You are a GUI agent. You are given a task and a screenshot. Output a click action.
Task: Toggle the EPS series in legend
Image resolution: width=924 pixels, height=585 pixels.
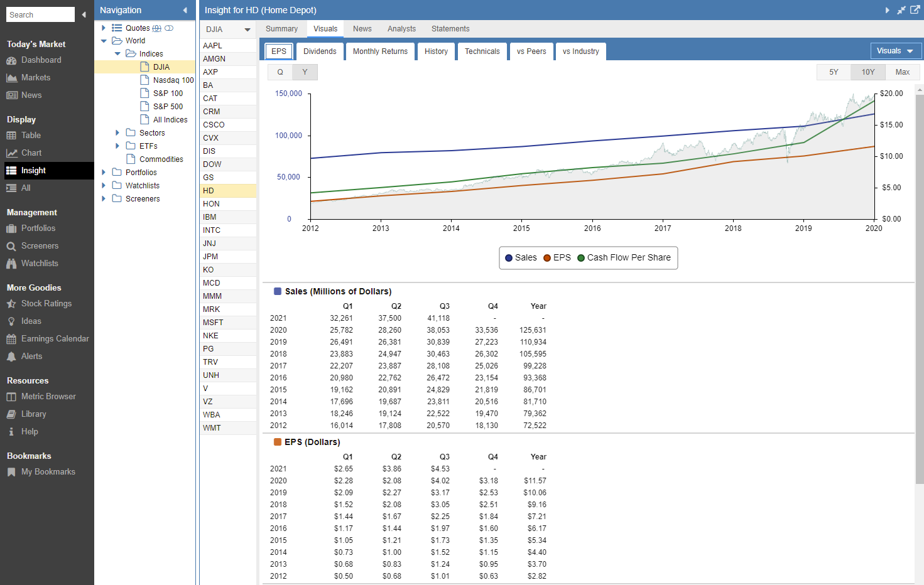coord(557,258)
